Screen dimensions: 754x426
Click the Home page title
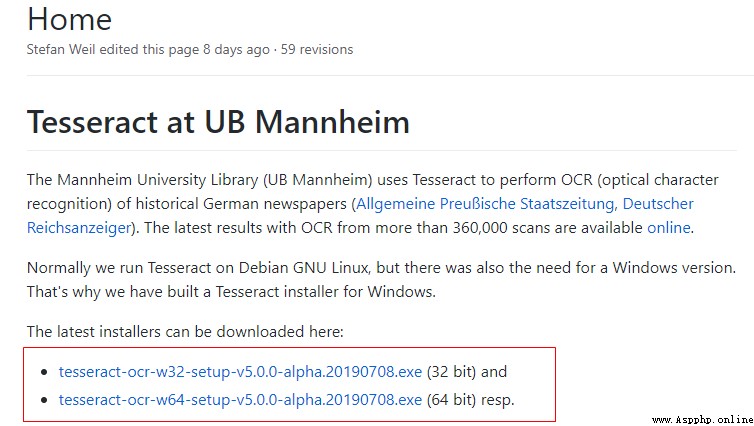(x=70, y=20)
